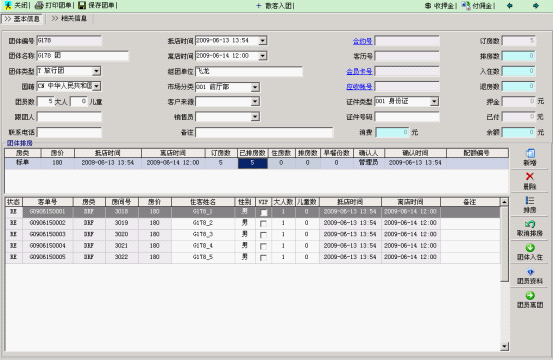The width and height of the screenshot is (553, 361).
Task: Toggle VIP checkbox for guest G178_4
Action: click(263, 246)
